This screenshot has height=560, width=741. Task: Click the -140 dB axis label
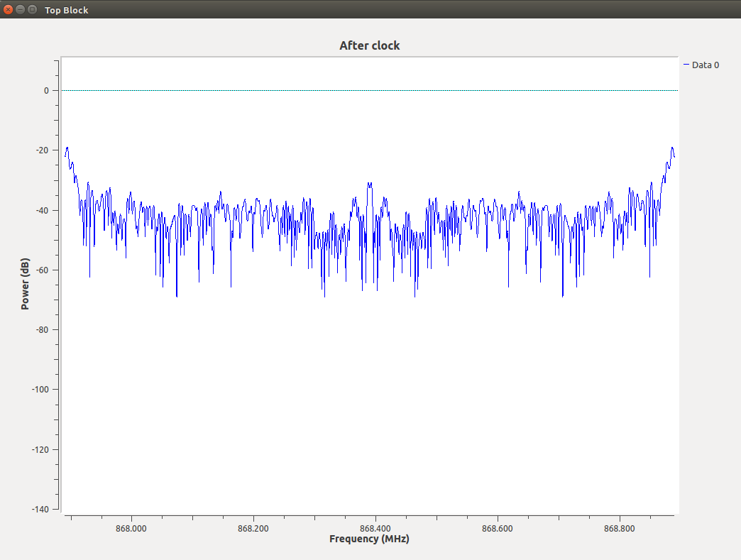pos(40,509)
